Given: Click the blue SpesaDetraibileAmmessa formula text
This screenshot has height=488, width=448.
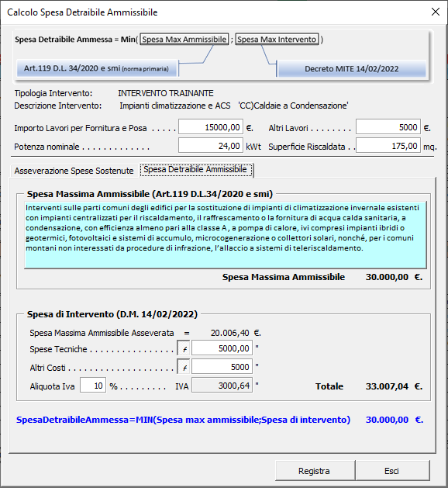Looking at the screenshot, I should [x=183, y=420].
